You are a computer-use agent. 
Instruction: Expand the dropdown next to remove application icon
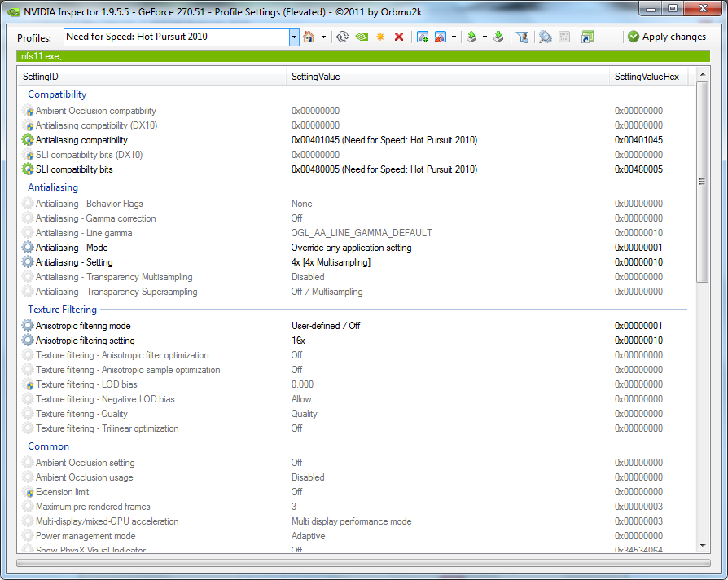coord(454,37)
